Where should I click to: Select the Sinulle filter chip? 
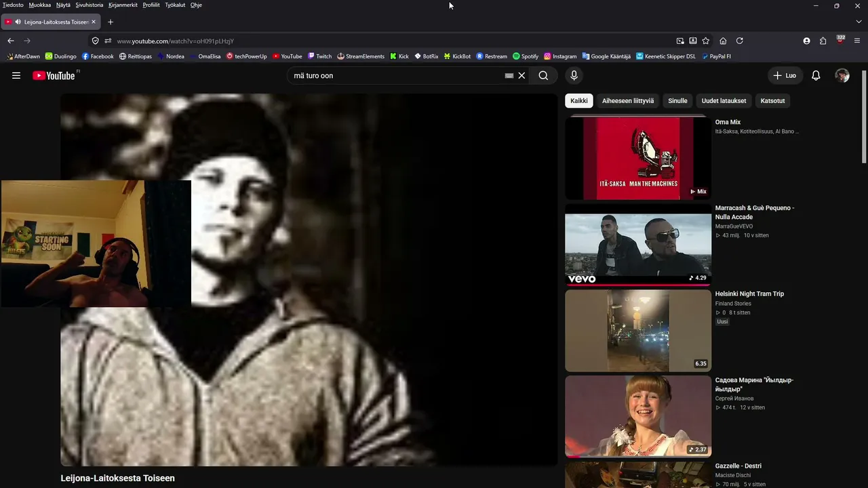pos(677,101)
